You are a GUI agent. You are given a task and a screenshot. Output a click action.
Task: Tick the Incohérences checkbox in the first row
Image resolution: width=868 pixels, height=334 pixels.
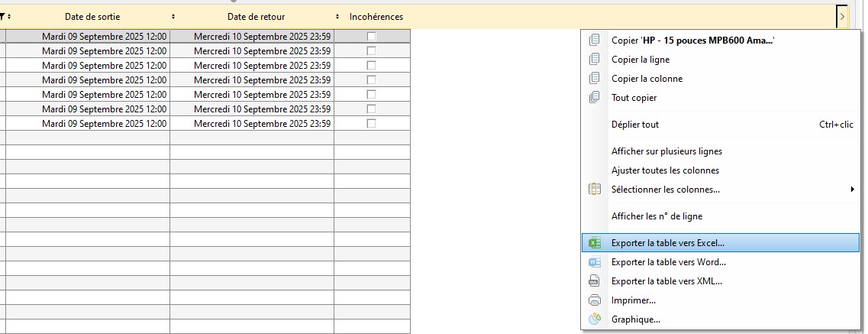372,37
